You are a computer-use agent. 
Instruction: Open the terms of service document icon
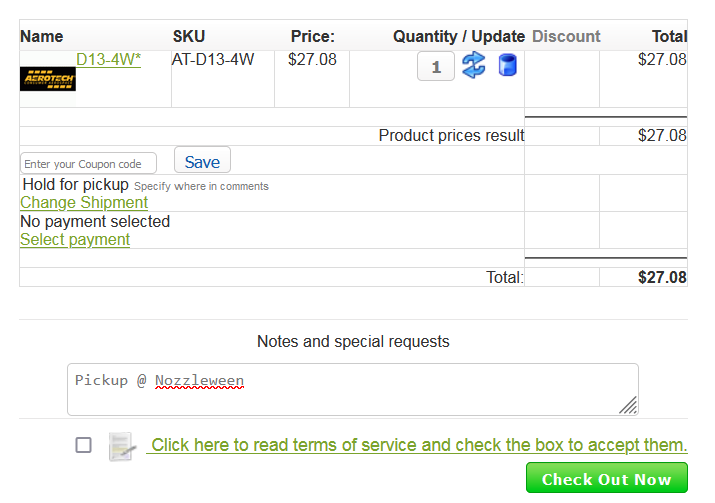122,446
